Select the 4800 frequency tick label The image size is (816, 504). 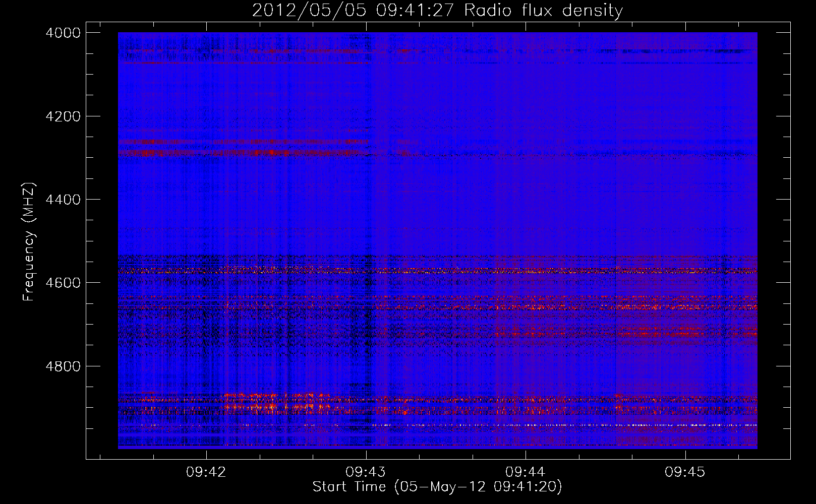[63, 366]
